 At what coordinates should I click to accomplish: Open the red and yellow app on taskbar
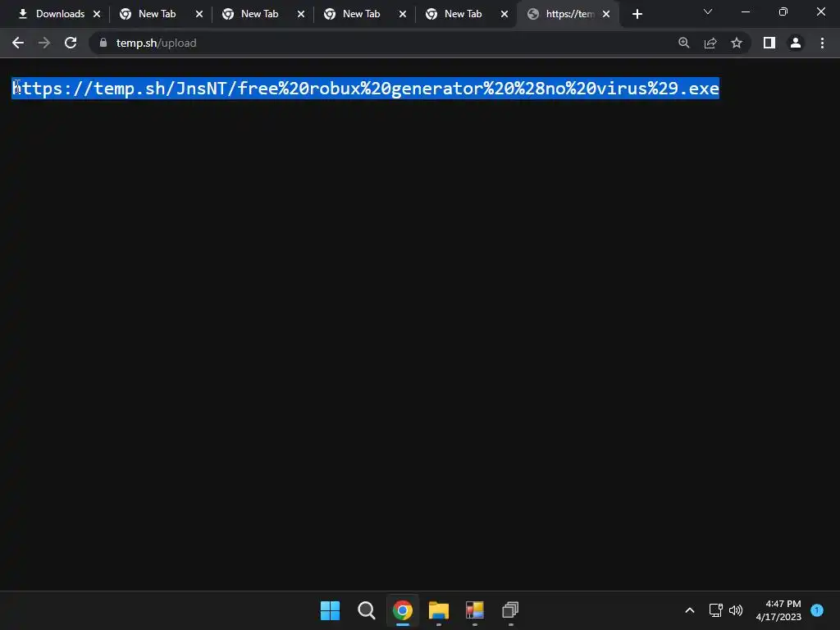point(475,610)
